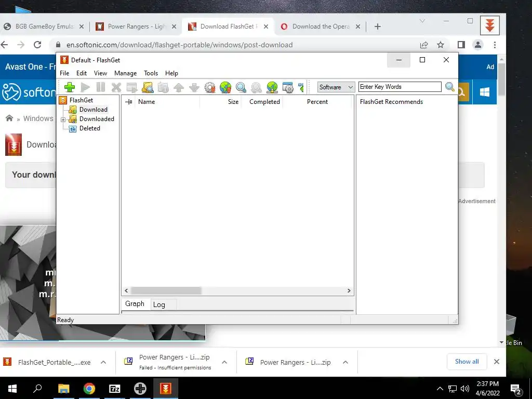Open a new Chrome tab
Viewport: 532px width, 399px height.
378,26
